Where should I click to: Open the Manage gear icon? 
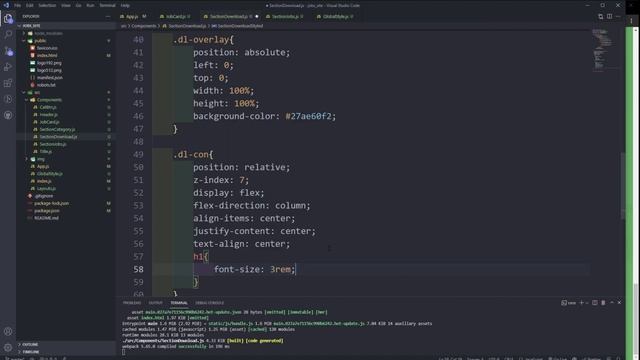click(x=8, y=347)
